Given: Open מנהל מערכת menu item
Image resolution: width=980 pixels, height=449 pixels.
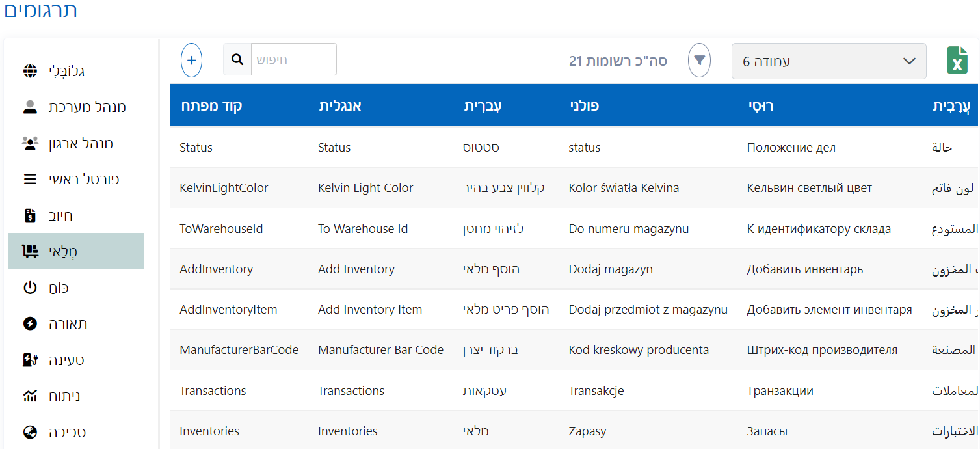Looking at the screenshot, I should tap(87, 107).
